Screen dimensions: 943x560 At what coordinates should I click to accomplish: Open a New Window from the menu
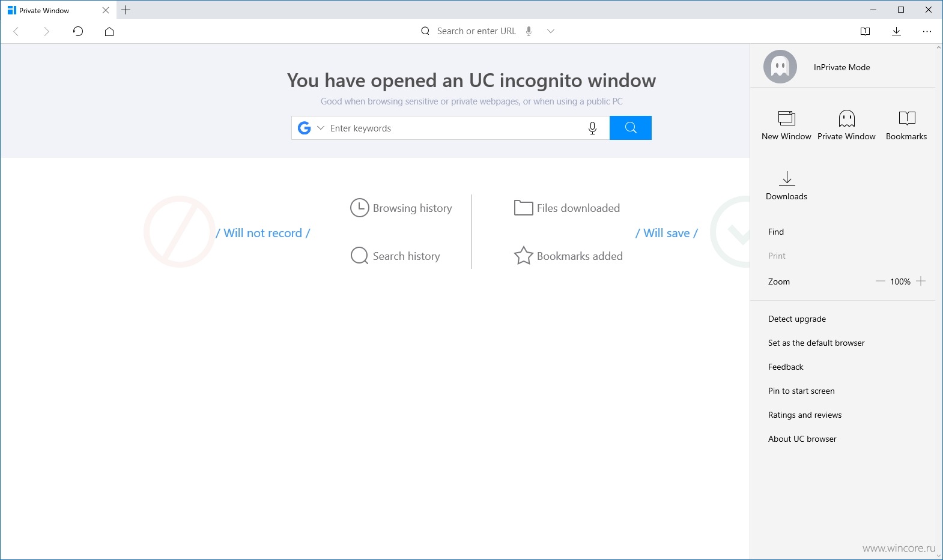coord(787,125)
